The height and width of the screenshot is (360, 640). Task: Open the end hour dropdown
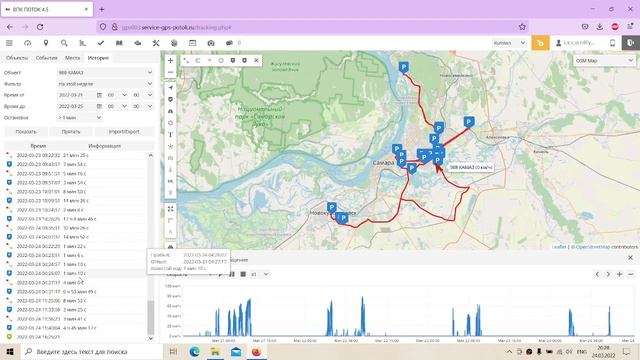pyautogui.click(x=118, y=106)
